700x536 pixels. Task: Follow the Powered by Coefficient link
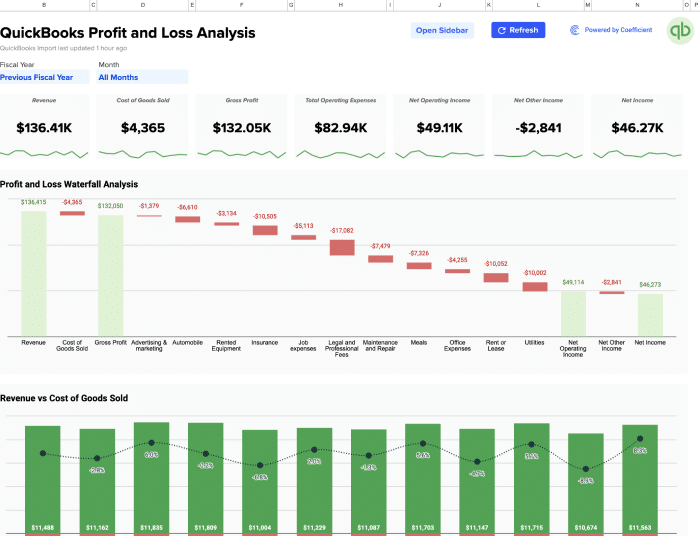tap(618, 30)
